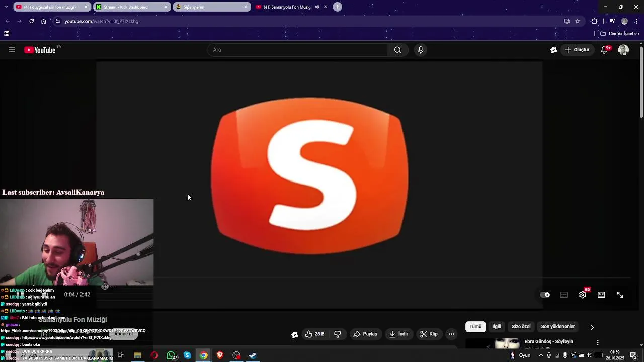Click the Ara search input field
644x362 pixels.
click(297, 50)
